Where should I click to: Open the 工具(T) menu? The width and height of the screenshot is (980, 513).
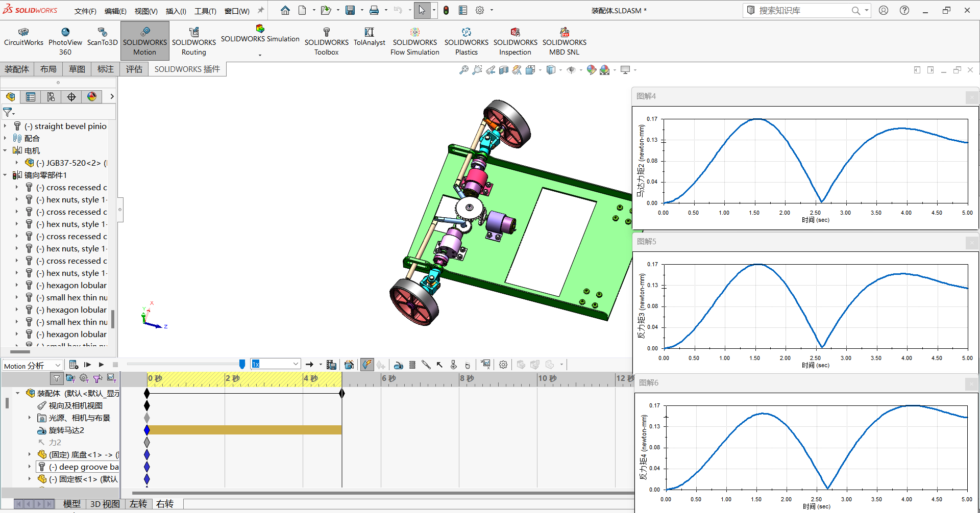pyautogui.click(x=205, y=11)
